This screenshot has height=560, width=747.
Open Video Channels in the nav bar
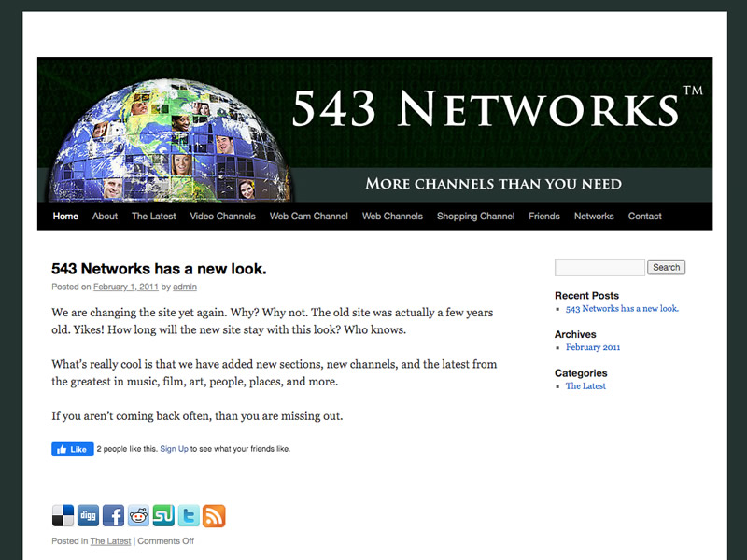(x=222, y=216)
